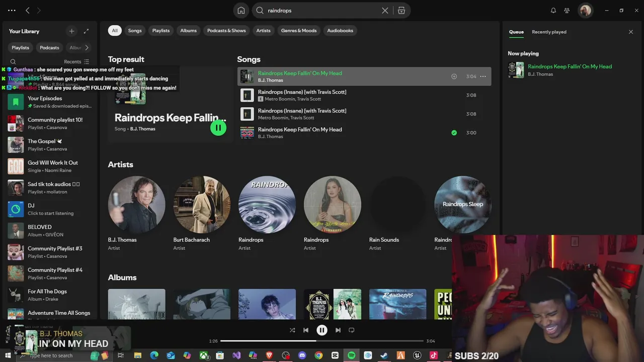
Task: Pause playback in the player bar
Action: coord(322,330)
